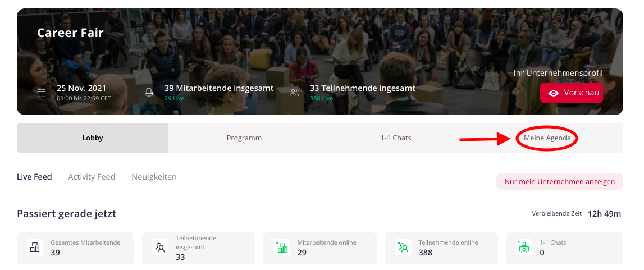
Task: Click the green chat icon in 1-1 Chats card
Action: [524, 248]
